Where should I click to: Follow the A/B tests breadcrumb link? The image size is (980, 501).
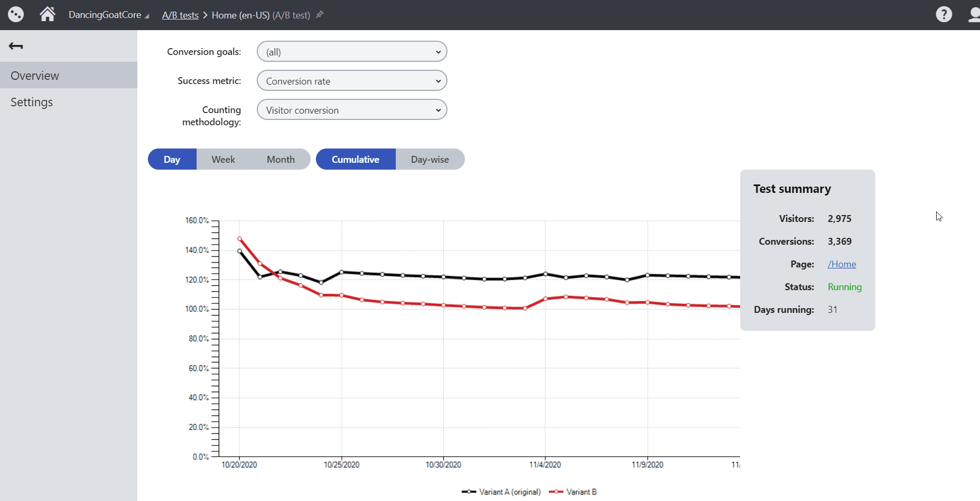click(180, 15)
